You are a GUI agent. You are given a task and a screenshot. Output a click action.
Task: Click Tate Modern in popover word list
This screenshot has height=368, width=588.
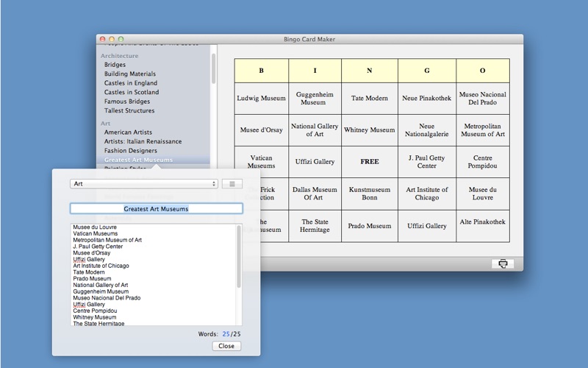[x=89, y=272]
